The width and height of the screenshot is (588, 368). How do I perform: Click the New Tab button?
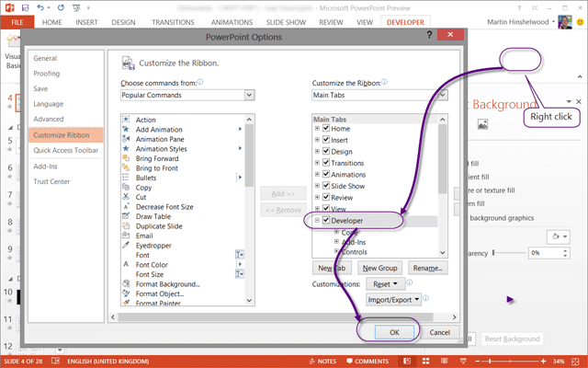click(x=332, y=268)
